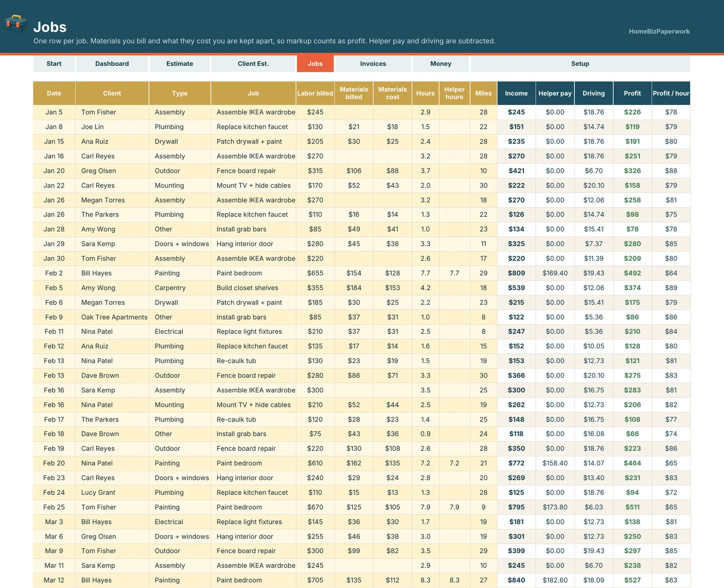Select the Carpentry type cell
This screenshot has height=588, width=724.
180,288
